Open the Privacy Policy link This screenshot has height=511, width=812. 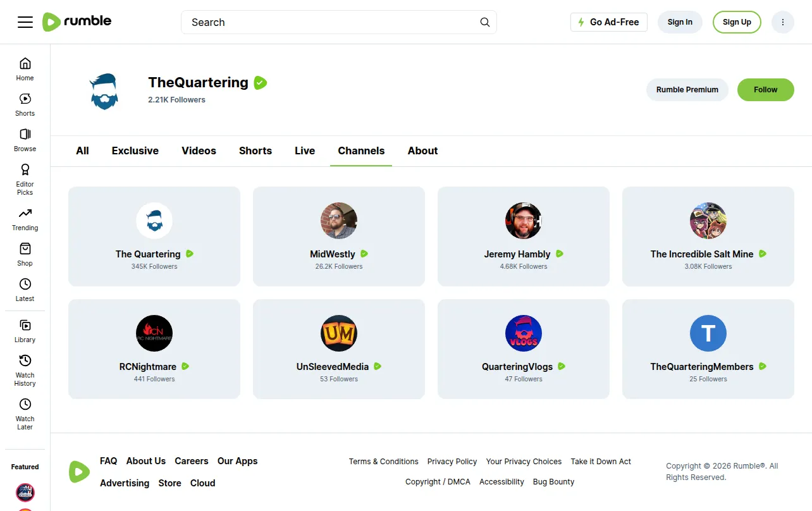(x=452, y=462)
